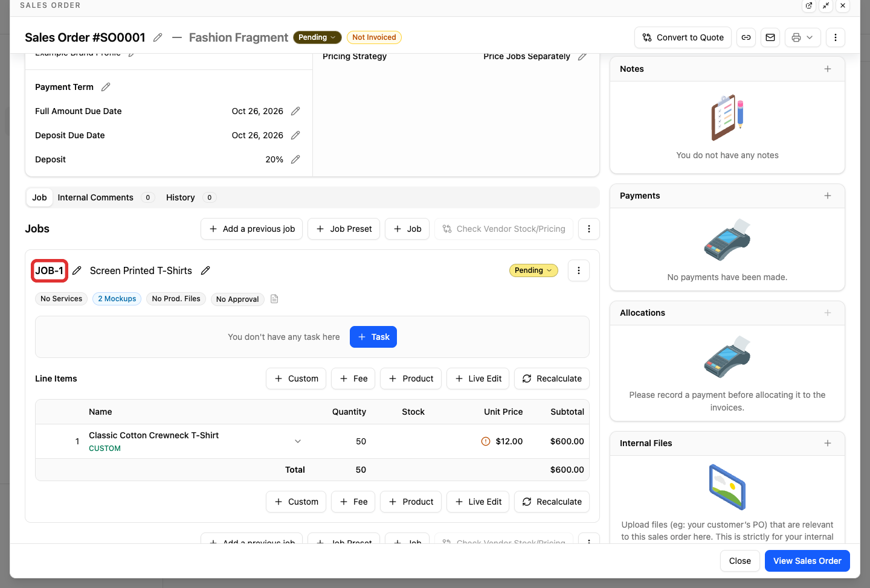870x588 pixels.
Task: Change sales order Pending status dropdown
Action: coord(317,37)
